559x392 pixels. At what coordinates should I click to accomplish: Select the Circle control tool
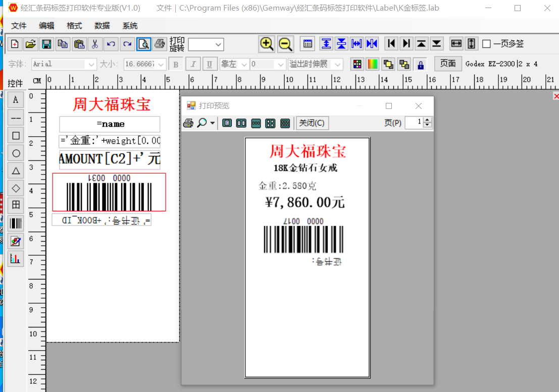coord(16,153)
